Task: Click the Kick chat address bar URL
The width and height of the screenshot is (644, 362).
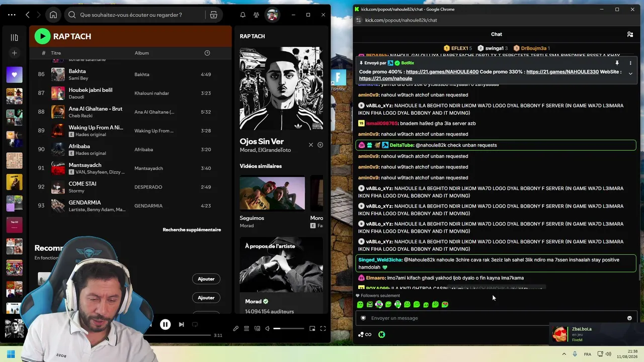Action: coord(401,20)
